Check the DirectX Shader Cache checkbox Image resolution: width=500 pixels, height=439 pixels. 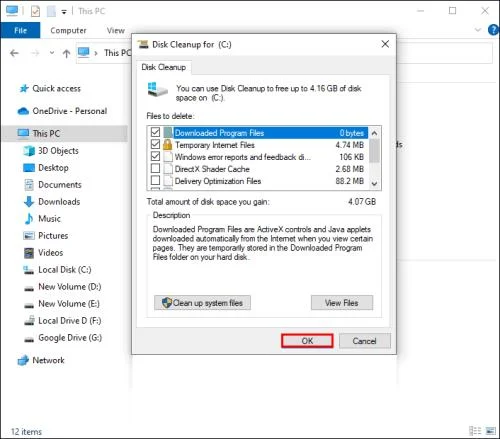click(x=155, y=168)
